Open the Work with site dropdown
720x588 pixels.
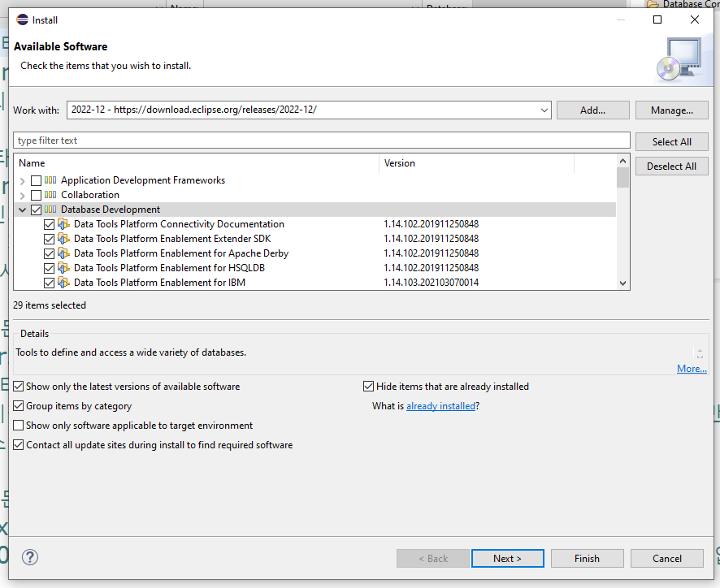click(544, 110)
